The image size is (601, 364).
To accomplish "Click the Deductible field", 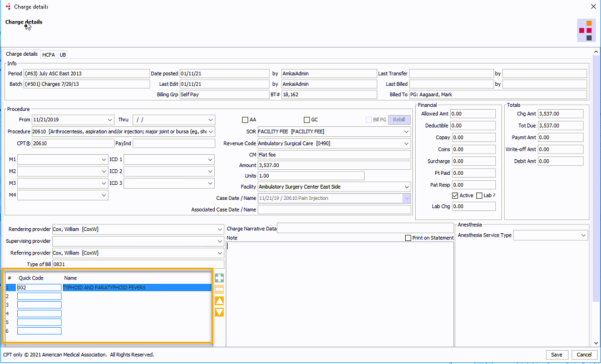I will (473, 126).
